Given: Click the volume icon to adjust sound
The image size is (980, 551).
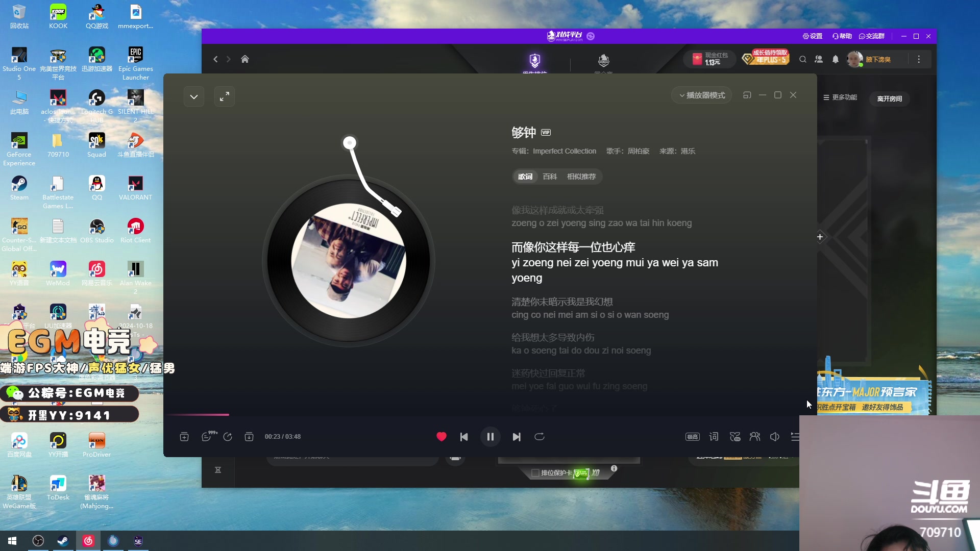Looking at the screenshot, I should tap(775, 437).
